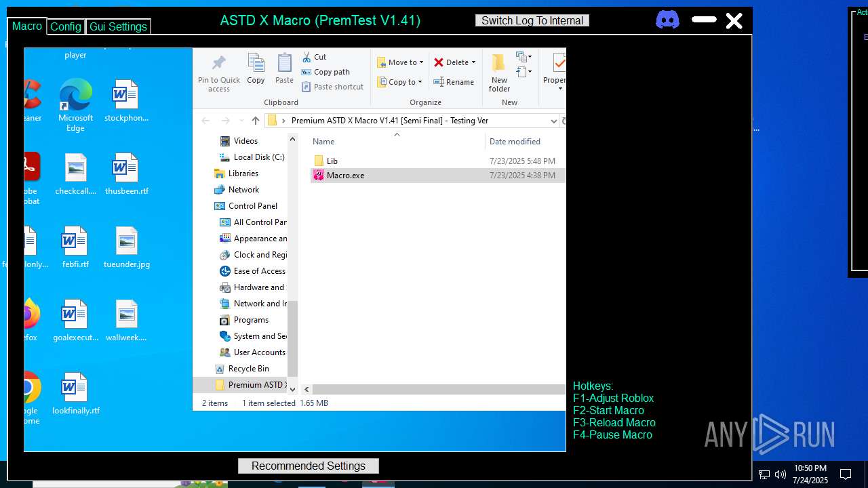Screen dimensions: 868x488
Task: Select Videos in the navigation pane
Action: tap(245, 141)
